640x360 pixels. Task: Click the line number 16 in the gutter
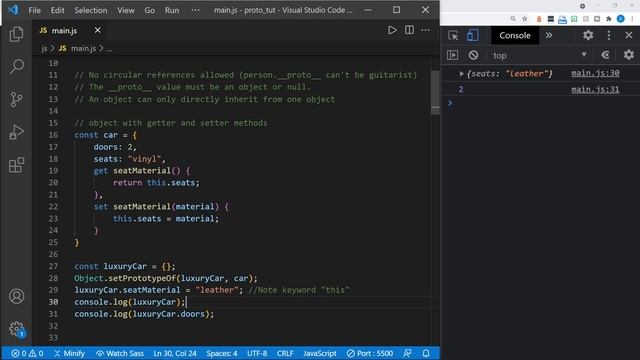point(53,135)
